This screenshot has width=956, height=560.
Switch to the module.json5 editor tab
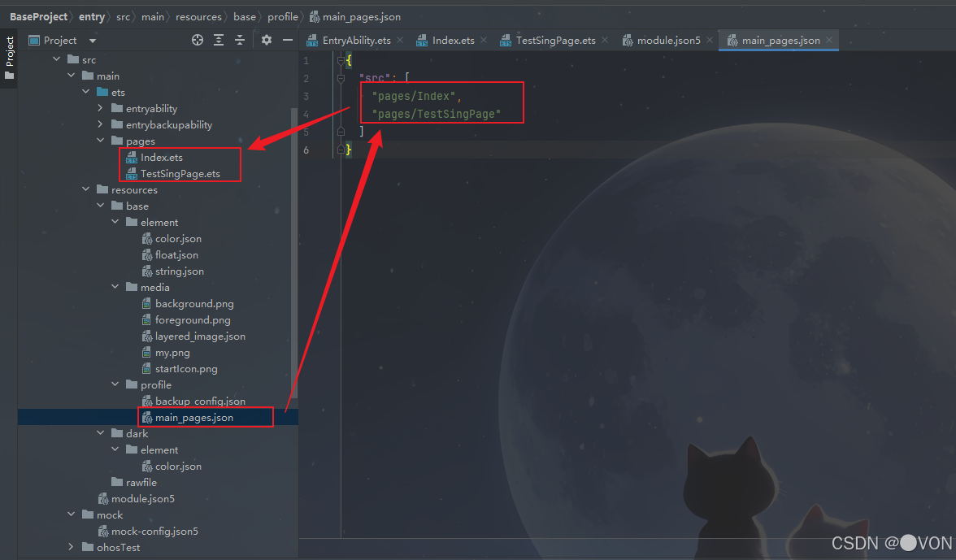click(668, 40)
